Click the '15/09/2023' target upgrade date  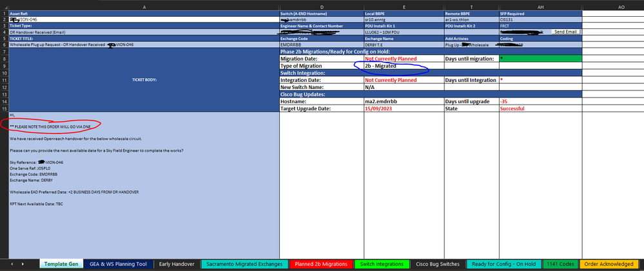click(x=404, y=108)
